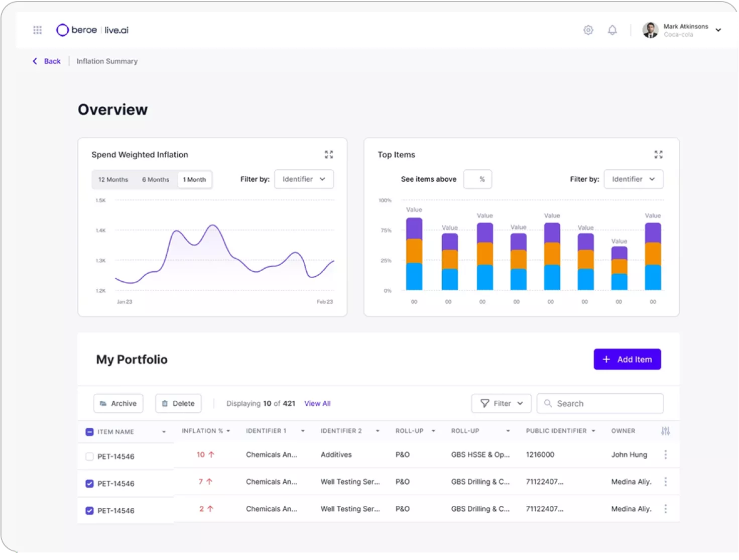Open the column settings icon in table header
The width and height of the screenshot is (739, 560).
666,430
